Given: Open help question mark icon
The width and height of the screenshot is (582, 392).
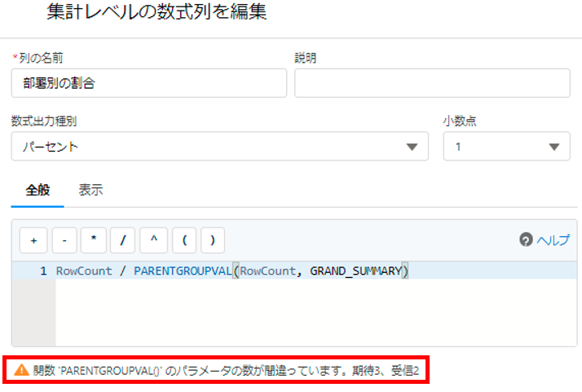Looking at the screenshot, I should (526, 240).
